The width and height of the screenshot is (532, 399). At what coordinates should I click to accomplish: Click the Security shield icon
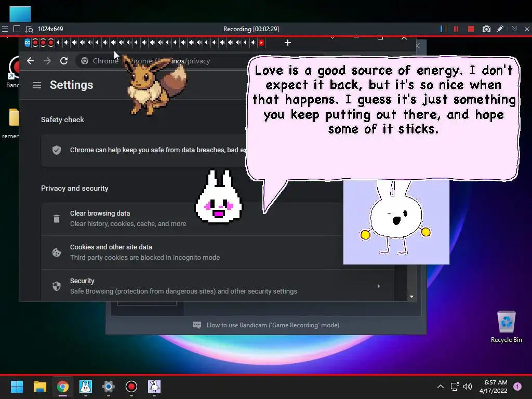point(57,286)
